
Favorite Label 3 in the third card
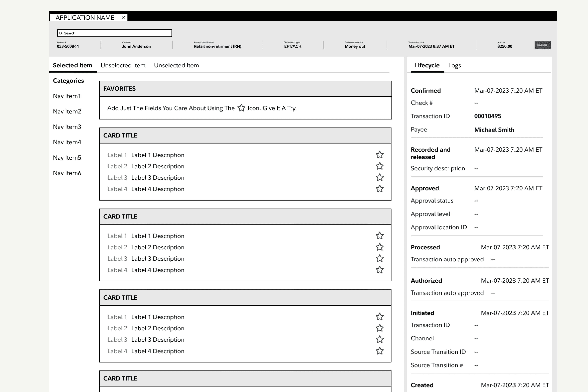380,339
